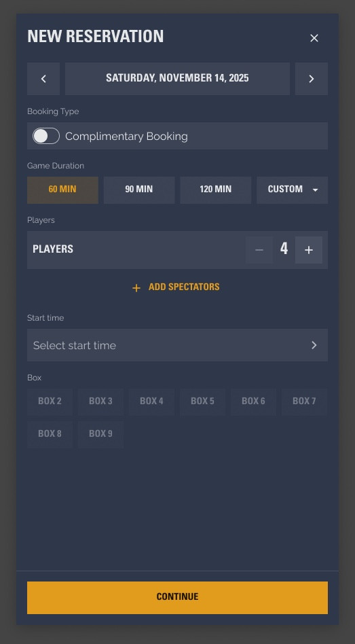This screenshot has height=644, width=355.
Task: Increase players with plus button
Action: point(309,250)
